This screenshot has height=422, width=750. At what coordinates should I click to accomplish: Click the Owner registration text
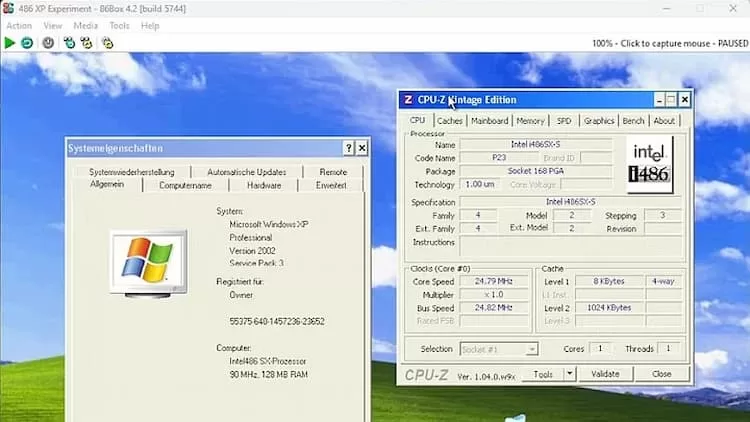(241, 295)
